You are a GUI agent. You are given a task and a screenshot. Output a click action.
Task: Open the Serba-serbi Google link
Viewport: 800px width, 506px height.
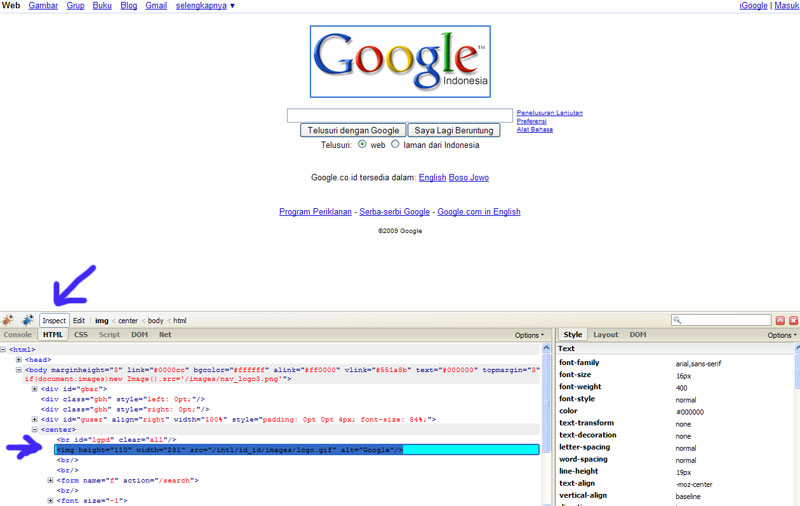point(394,212)
